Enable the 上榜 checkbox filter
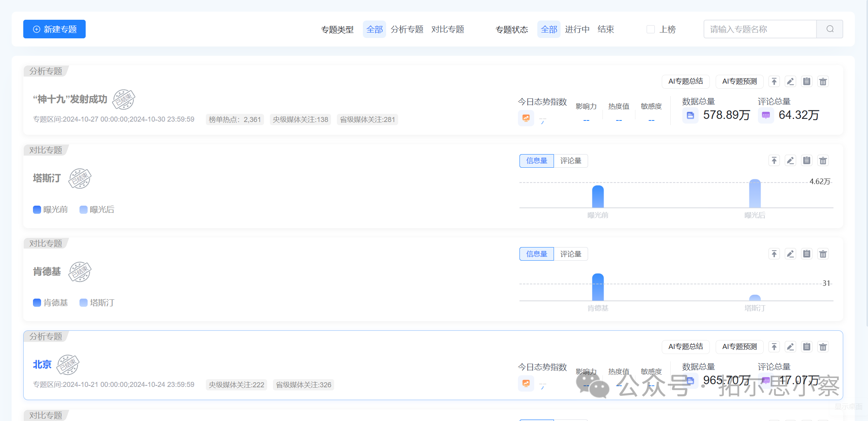Screen dimensions: 868x421 (x=651, y=29)
